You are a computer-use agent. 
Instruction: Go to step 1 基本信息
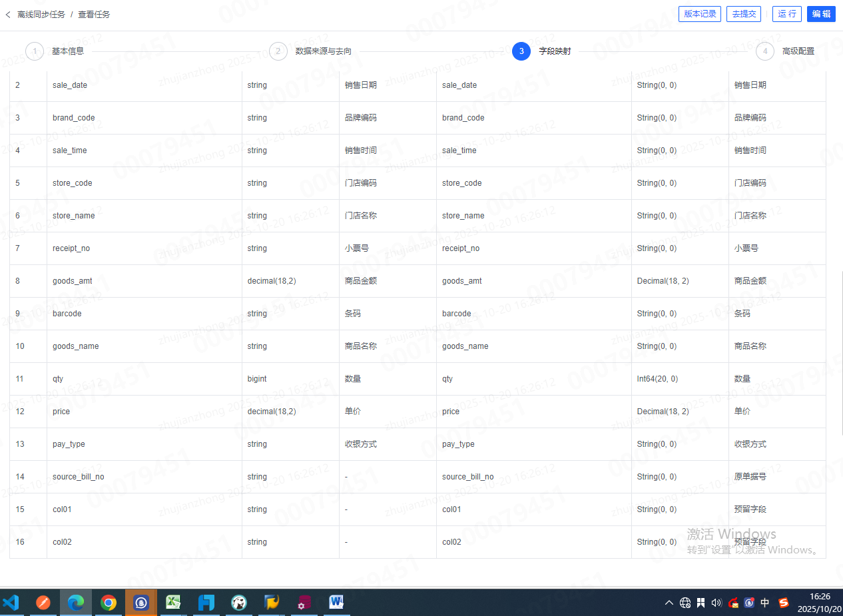[35, 51]
